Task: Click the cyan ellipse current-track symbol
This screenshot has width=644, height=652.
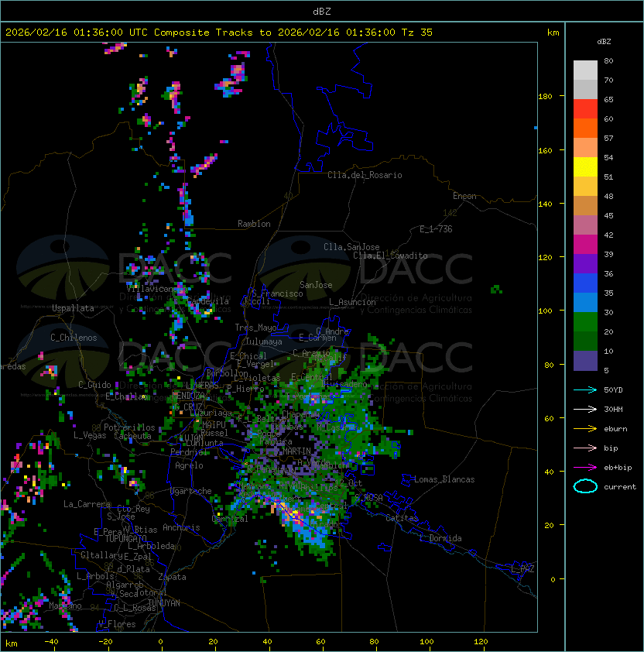Action: point(585,486)
